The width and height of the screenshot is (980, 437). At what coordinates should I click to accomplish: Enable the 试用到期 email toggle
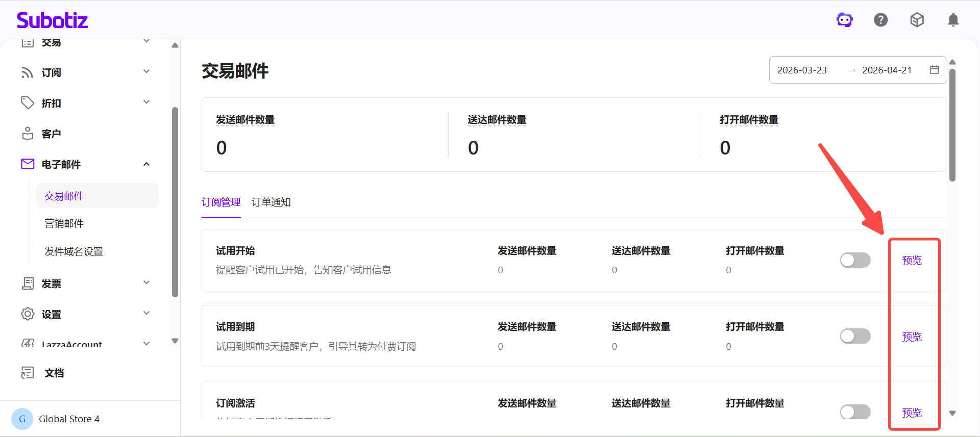coord(855,336)
